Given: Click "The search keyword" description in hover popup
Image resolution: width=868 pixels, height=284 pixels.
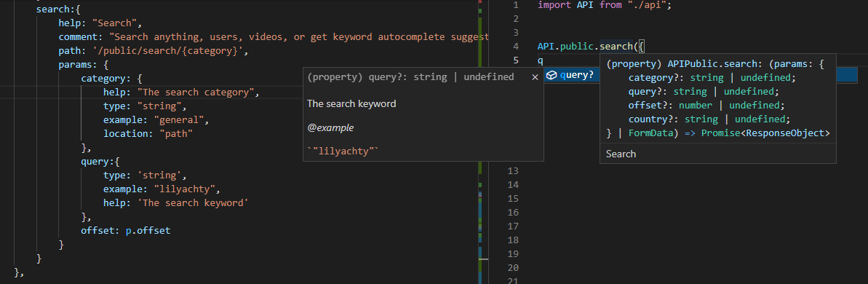Looking at the screenshot, I should click(351, 103).
